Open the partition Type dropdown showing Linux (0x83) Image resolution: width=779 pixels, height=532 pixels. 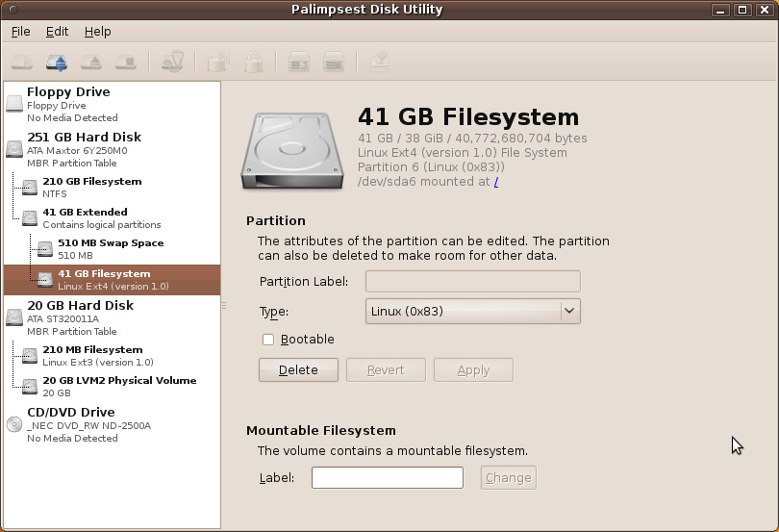click(x=473, y=312)
